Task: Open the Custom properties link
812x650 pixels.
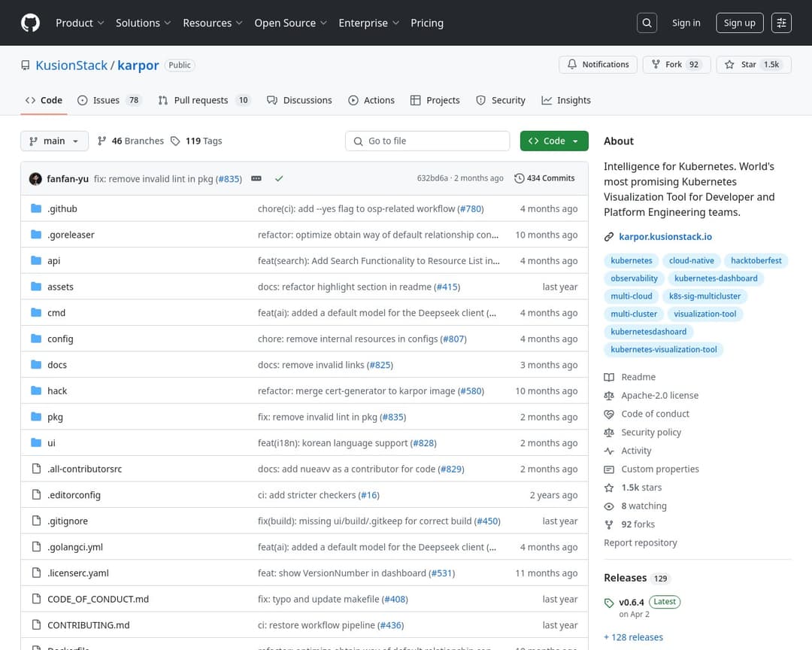Action: pos(660,469)
